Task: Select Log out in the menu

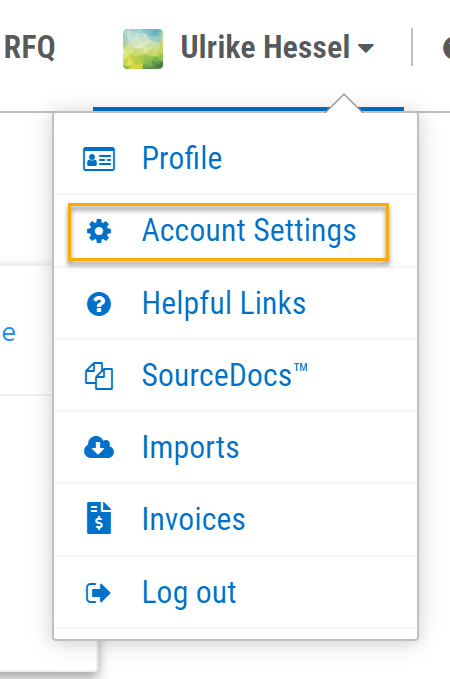Action: [235, 592]
